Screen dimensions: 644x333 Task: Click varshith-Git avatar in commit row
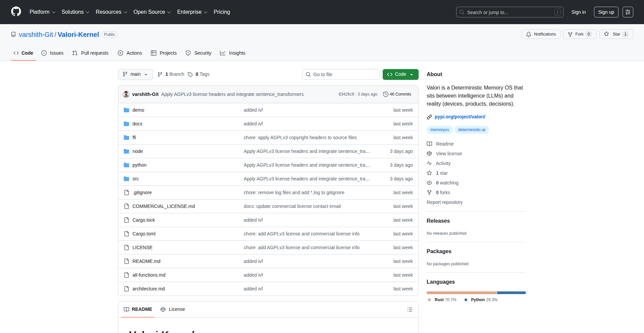pos(126,94)
